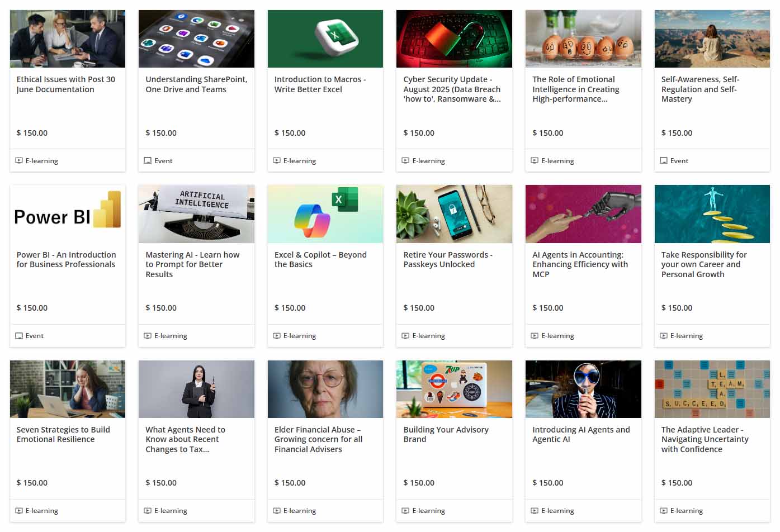Click E-learning icon under Mastering AI card

coord(148,336)
